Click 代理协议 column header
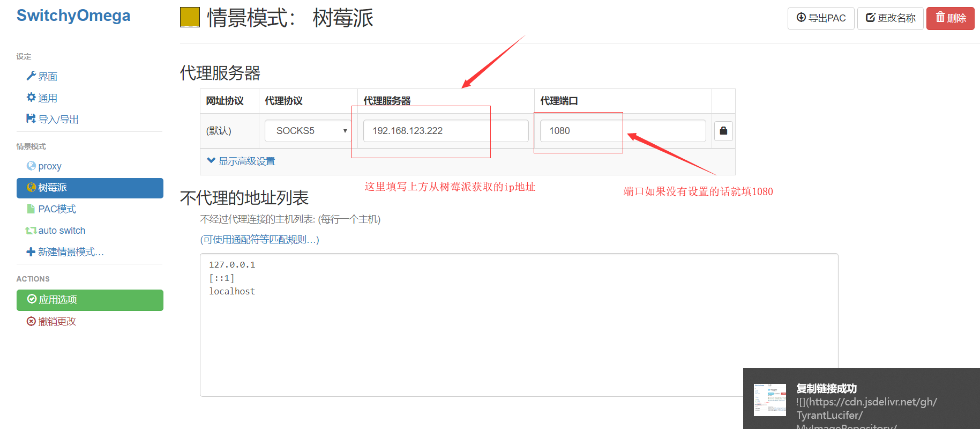This screenshot has width=980, height=429. [x=284, y=101]
